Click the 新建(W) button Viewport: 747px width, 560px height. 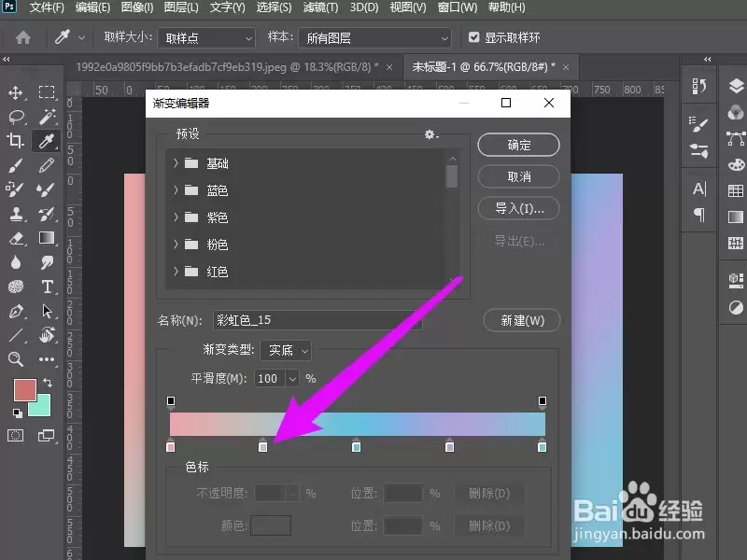click(522, 320)
